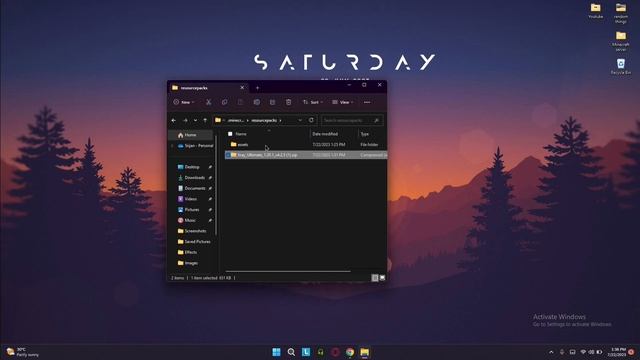Go forward with the right arrow
640x360 pixels.
pos(185,120)
